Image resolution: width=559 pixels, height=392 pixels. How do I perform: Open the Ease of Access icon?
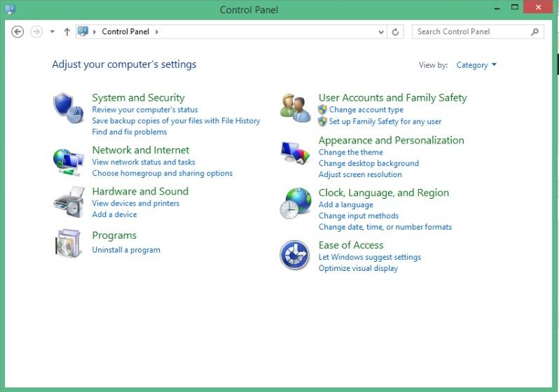(x=294, y=255)
